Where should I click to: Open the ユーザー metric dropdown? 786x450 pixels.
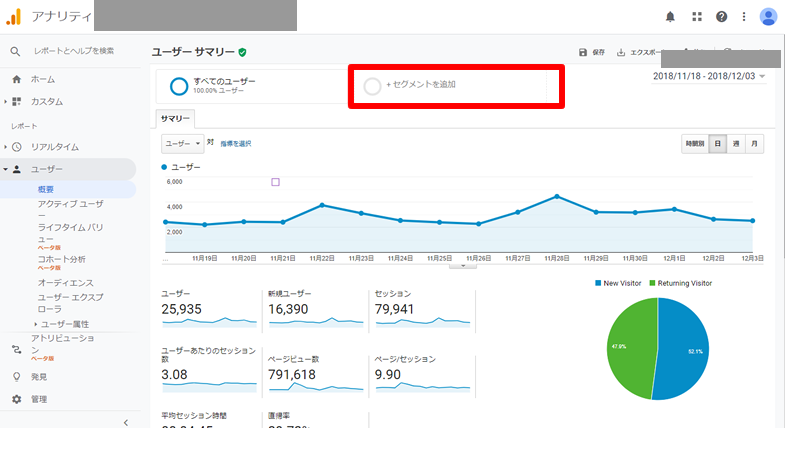[182, 144]
